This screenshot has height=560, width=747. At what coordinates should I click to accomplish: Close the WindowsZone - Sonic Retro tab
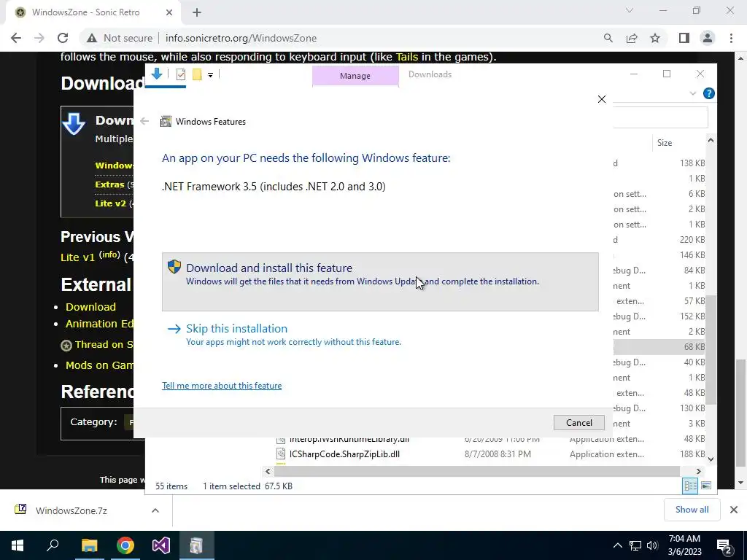[x=169, y=12]
